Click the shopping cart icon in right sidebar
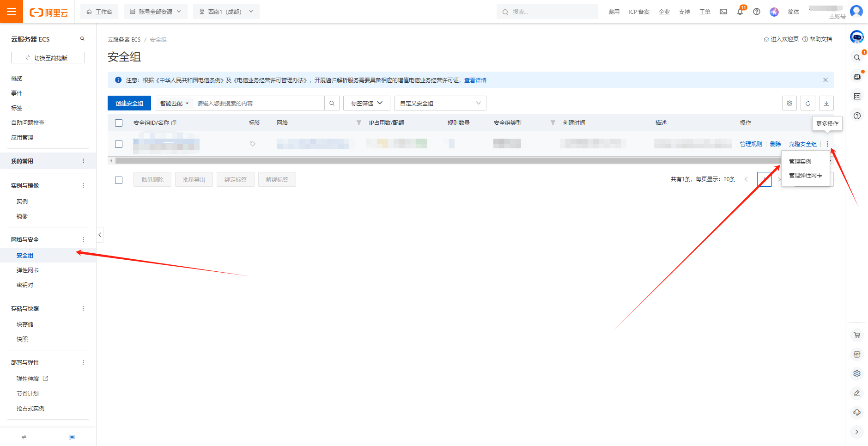 click(x=857, y=335)
